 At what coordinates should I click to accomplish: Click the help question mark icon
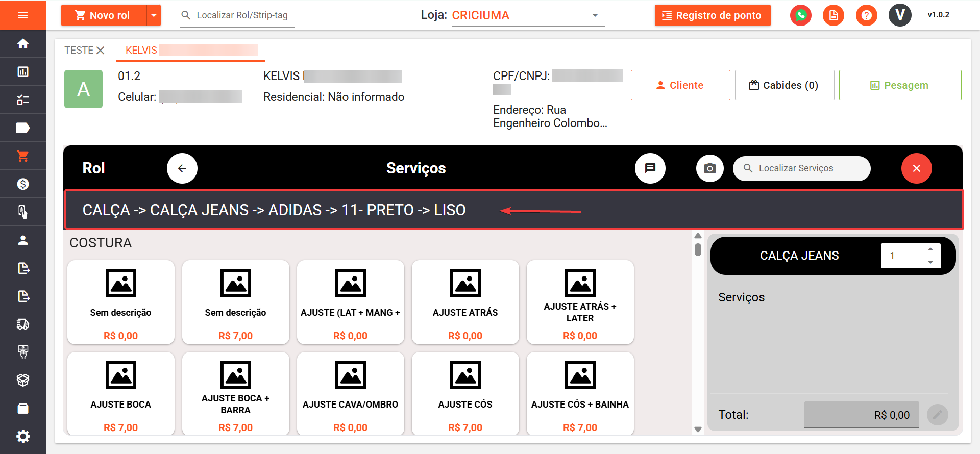coord(866,15)
